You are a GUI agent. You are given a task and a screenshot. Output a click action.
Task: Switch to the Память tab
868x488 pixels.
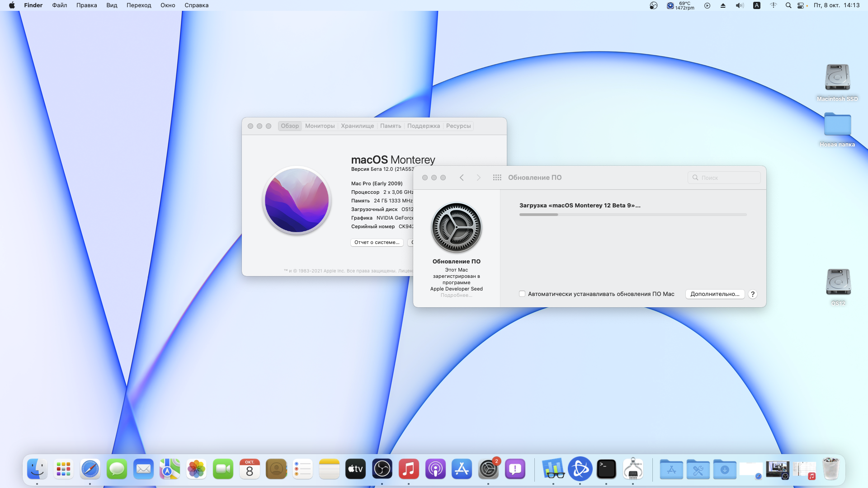point(391,126)
